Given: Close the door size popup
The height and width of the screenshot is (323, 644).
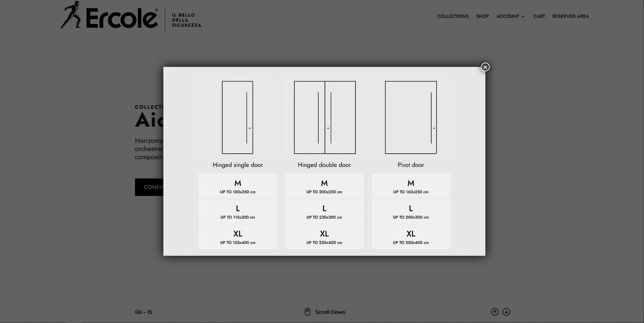Looking at the screenshot, I should click(485, 67).
